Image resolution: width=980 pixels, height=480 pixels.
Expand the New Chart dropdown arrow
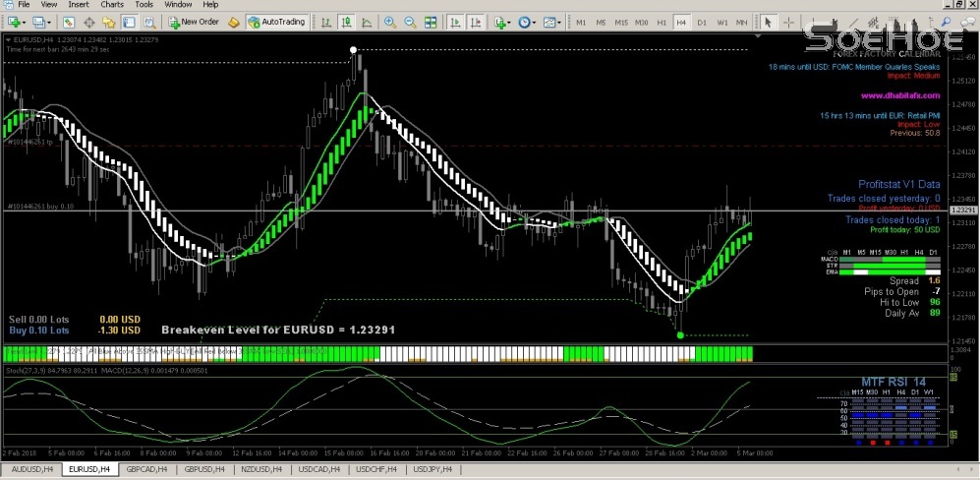coord(24,22)
